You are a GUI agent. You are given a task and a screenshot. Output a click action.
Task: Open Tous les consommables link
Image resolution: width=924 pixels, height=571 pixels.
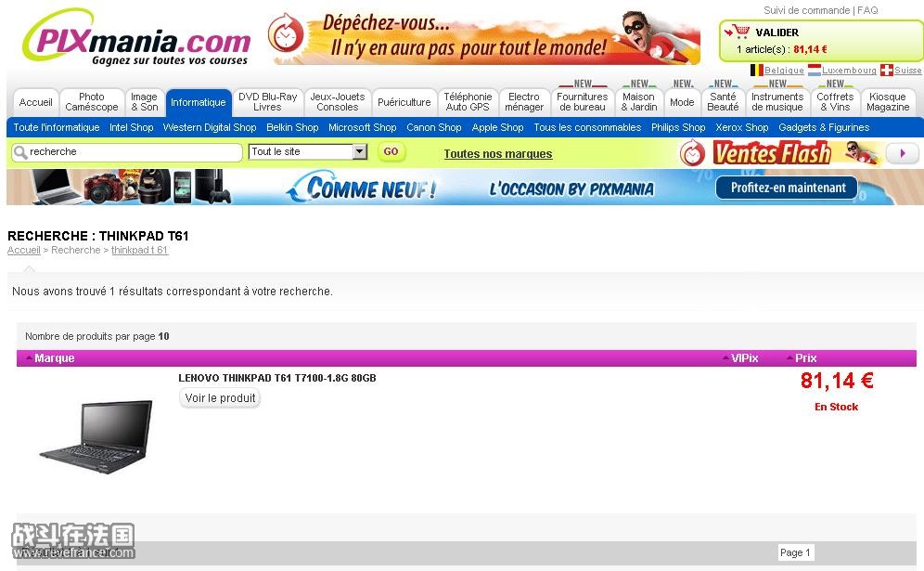[x=587, y=127]
